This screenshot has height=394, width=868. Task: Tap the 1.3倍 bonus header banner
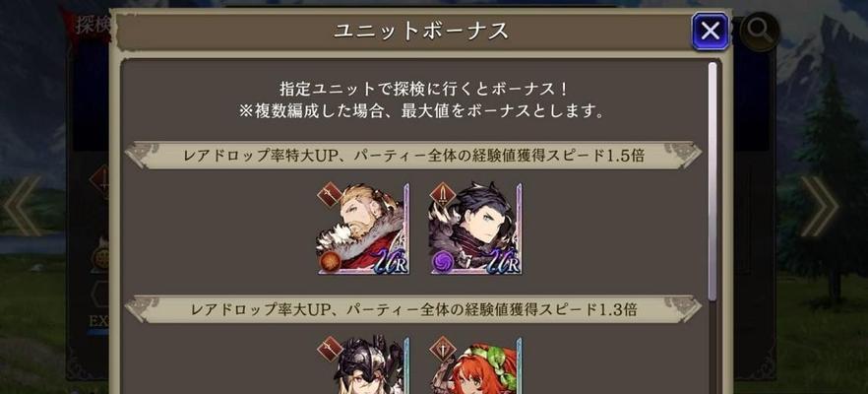click(413, 309)
